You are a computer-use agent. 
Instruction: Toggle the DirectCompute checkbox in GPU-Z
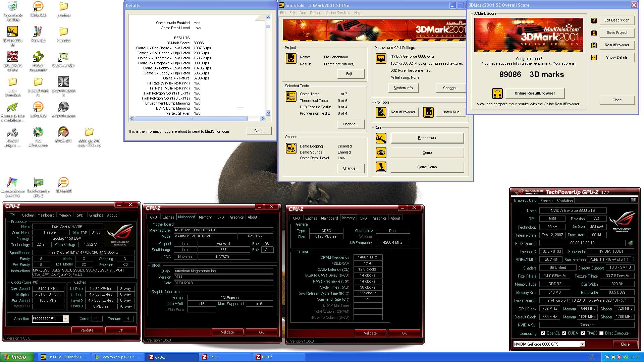(601, 333)
